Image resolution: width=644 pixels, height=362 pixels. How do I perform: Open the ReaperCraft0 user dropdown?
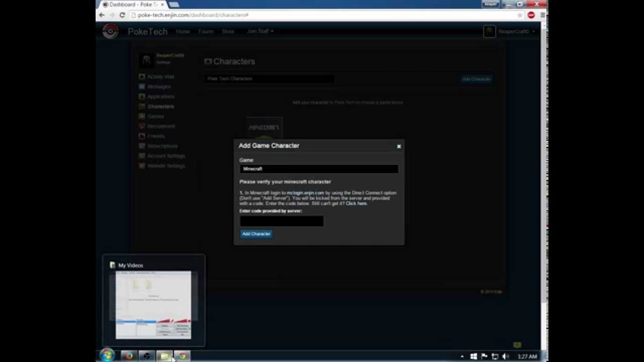[x=516, y=31]
